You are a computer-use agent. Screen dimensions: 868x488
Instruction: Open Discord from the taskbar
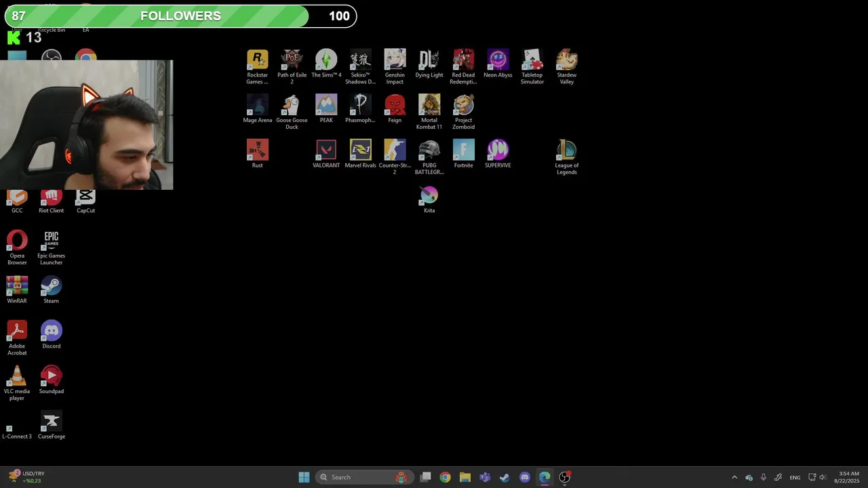(x=525, y=477)
